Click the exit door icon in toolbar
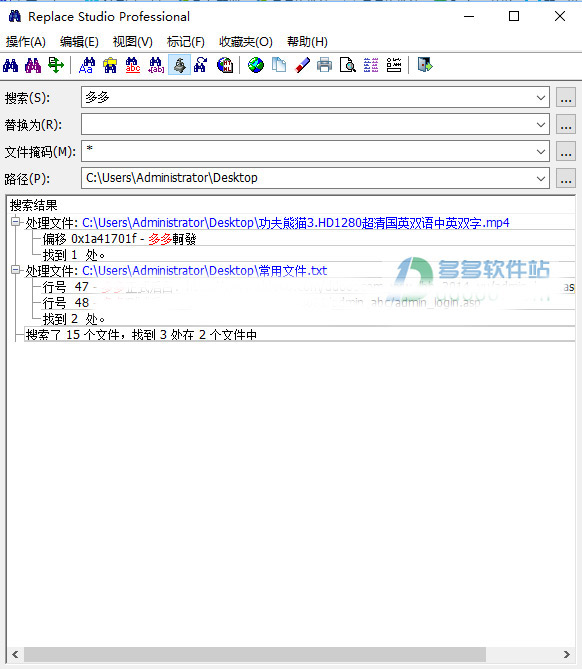 pyautogui.click(x=425, y=65)
